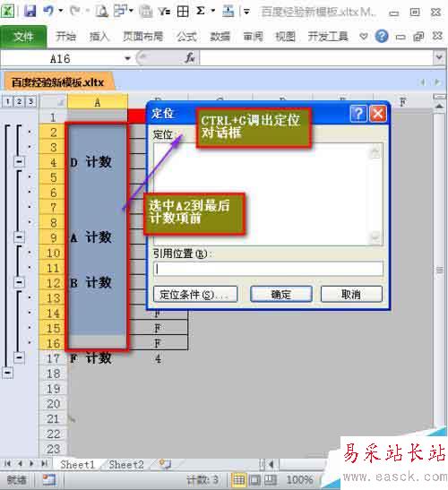Click the vertical scrollbar up arrow
The height and width of the screenshot is (490, 448).
439,107
